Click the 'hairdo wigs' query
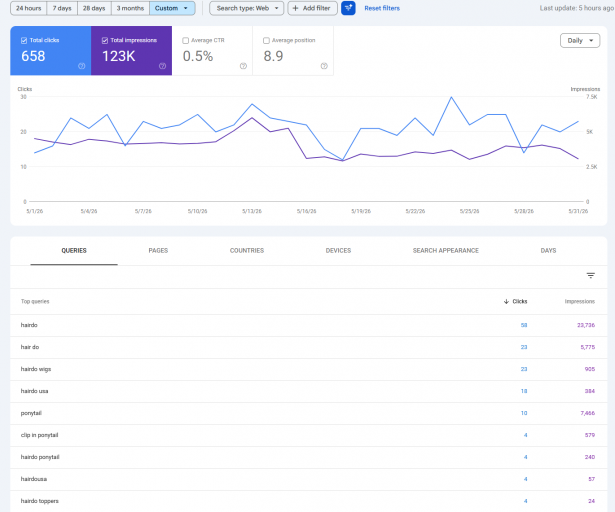 pos(36,369)
